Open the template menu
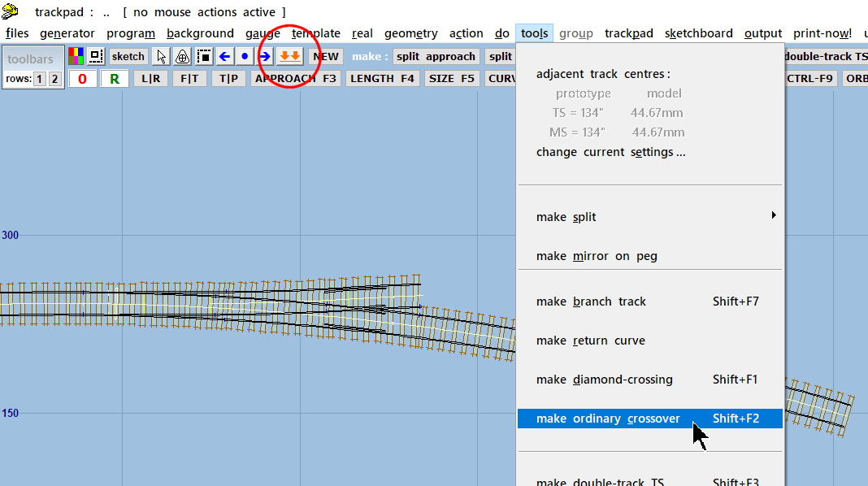Viewport: 868px width, 486px height. (316, 33)
